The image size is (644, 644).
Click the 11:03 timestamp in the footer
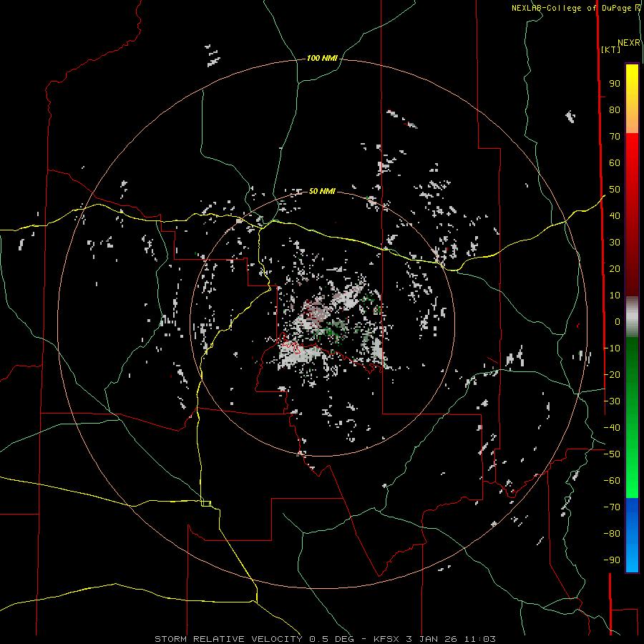tap(480, 639)
